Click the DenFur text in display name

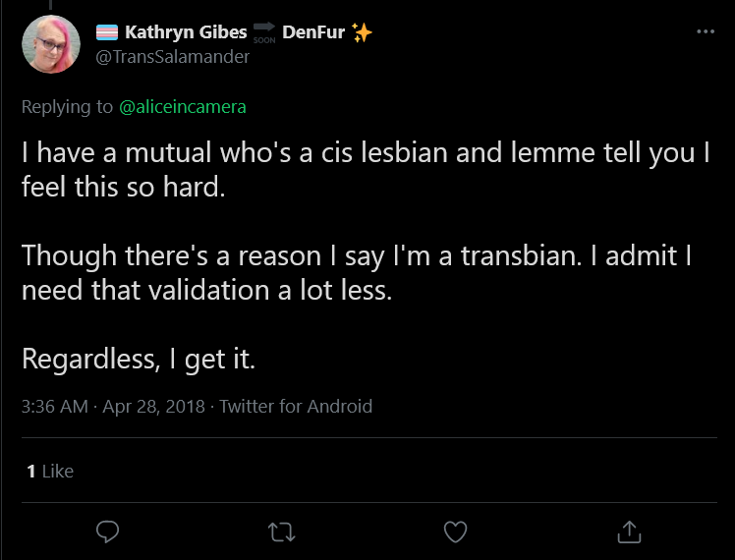click(x=313, y=32)
